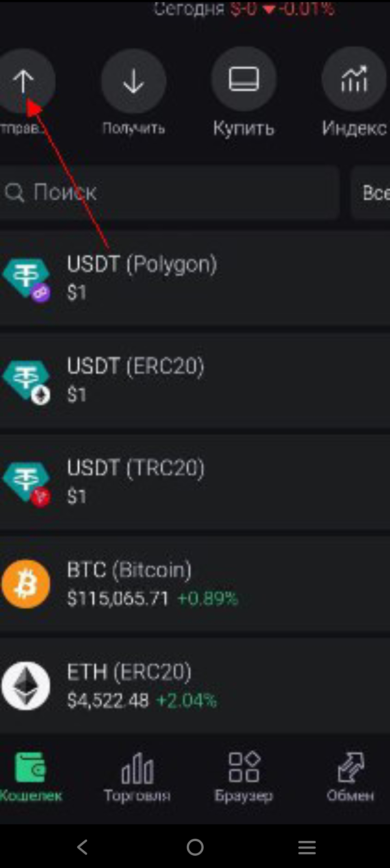The image size is (390, 868).
Task: Tap the Ethereum diamond logo icon
Action: coord(26,686)
